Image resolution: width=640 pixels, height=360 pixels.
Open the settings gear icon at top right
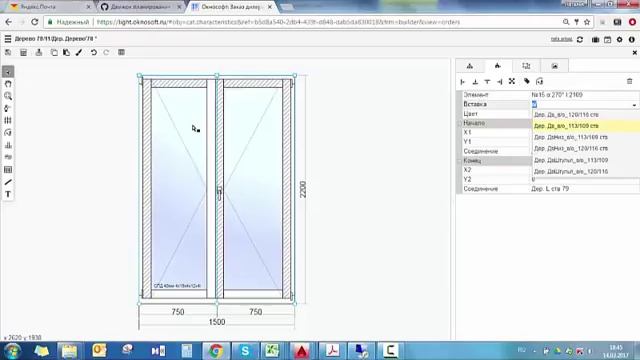[620, 40]
